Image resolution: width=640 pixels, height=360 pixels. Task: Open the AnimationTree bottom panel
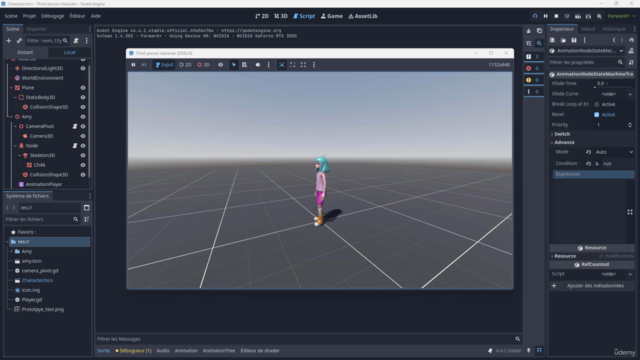[x=219, y=351]
